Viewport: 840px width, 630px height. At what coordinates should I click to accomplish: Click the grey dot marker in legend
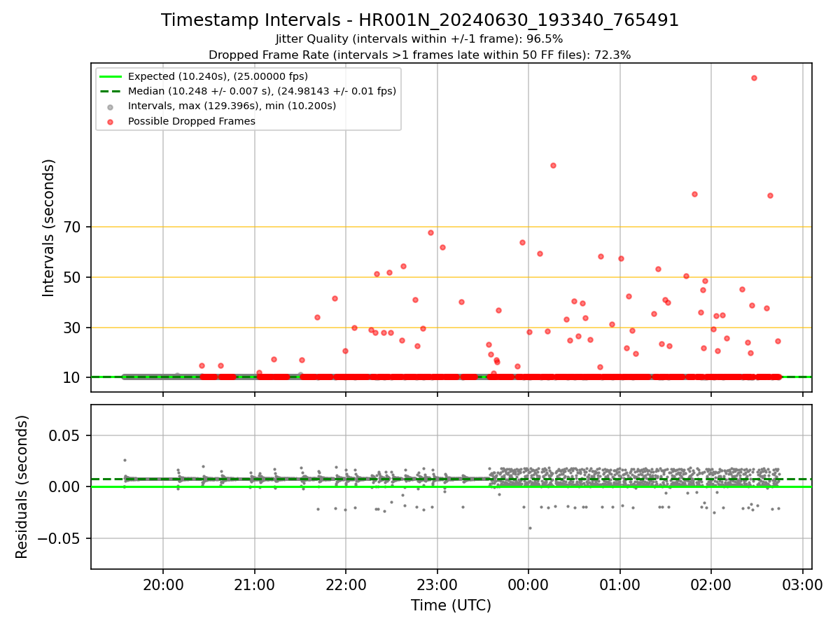[x=111, y=106]
